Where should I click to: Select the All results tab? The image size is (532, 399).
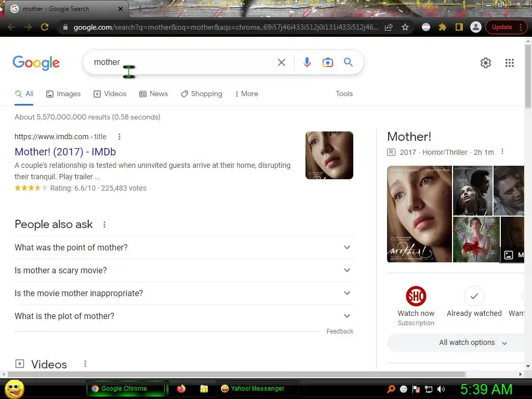pyautogui.click(x=24, y=94)
